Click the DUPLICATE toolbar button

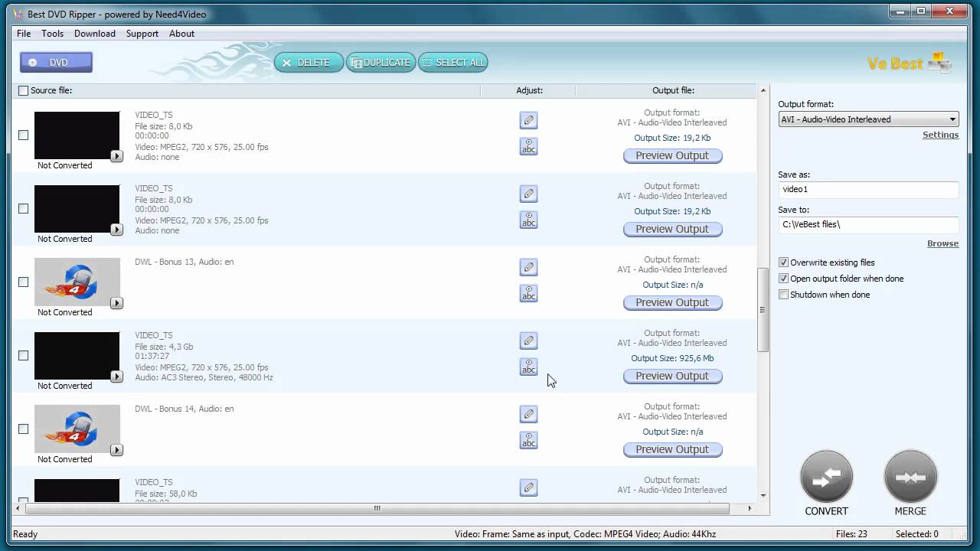(381, 63)
